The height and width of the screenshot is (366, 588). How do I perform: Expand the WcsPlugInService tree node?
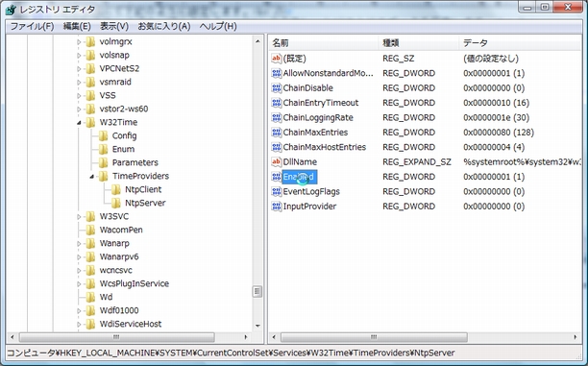click(x=79, y=284)
